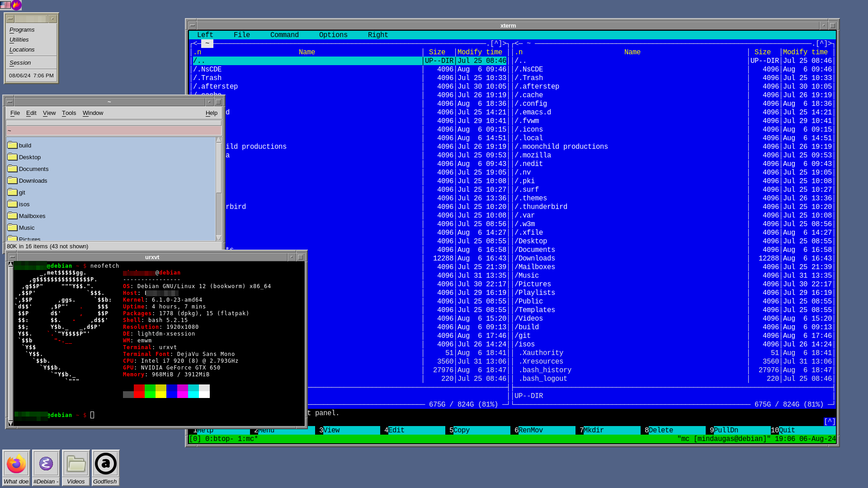Open the Session menu in the launcher
Viewport: 868px width, 488px height.
coord(20,62)
